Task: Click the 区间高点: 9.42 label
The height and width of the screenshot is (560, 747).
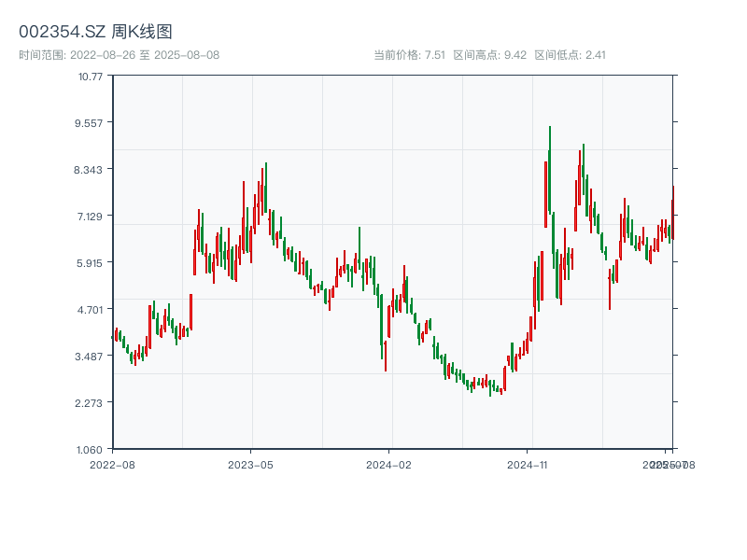Action: pos(489,55)
